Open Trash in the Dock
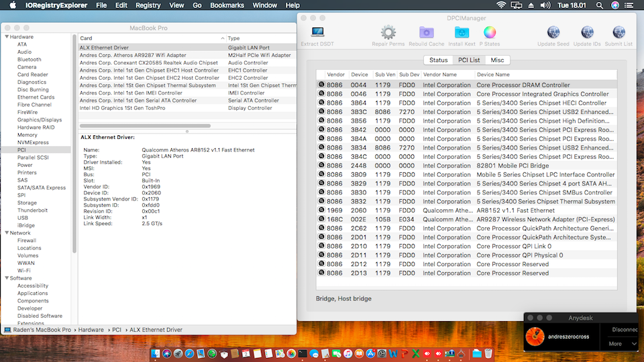 click(x=488, y=353)
